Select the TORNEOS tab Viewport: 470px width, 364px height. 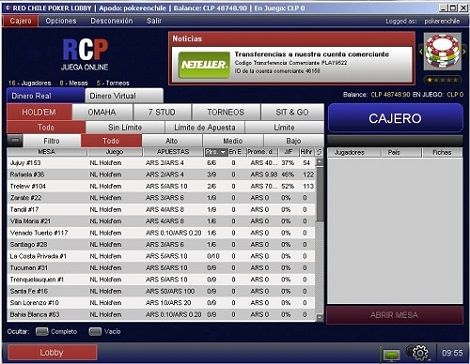pyautogui.click(x=226, y=112)
